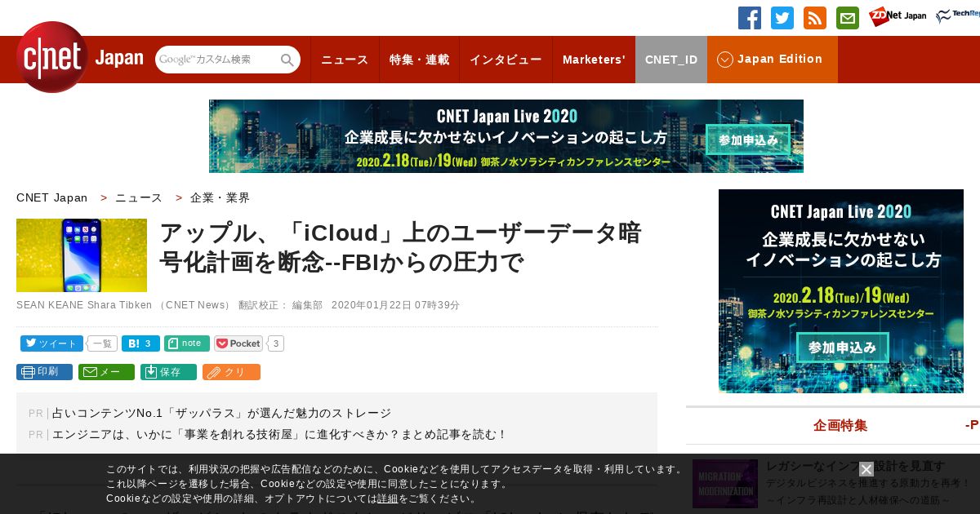This screenshot has height=514, width=980.
Task: Click the クリップ clip button
Action: 231,372
